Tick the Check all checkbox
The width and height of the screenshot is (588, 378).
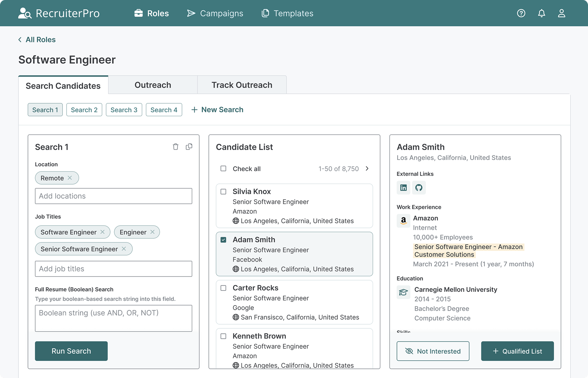[x=223, y=169]
